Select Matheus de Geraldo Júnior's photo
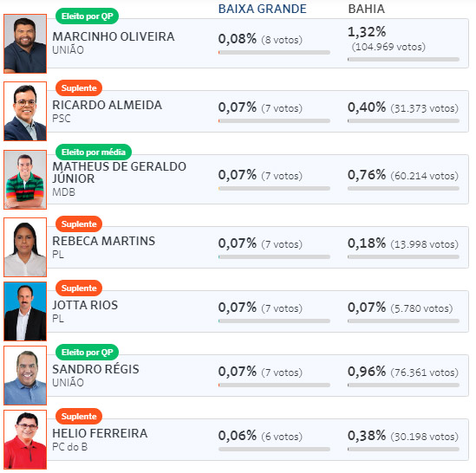Screen dimensions: 476x473 tap(25, 179)
